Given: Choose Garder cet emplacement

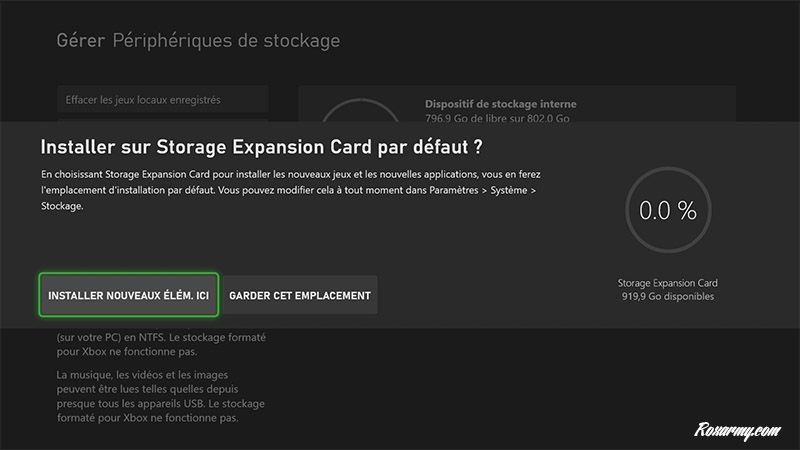Looking at the screenshot, I should [300, 295].
